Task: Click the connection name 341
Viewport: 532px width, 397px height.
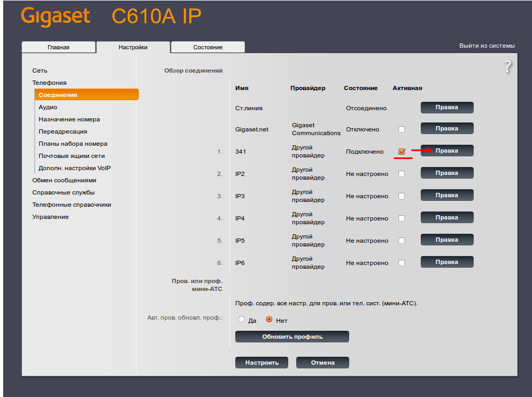Action: (241, 152)
